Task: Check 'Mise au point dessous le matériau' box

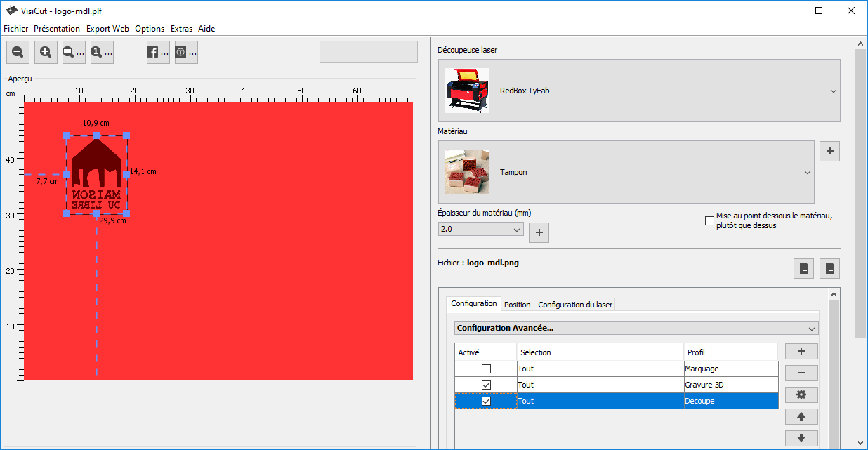Action: 709,221
